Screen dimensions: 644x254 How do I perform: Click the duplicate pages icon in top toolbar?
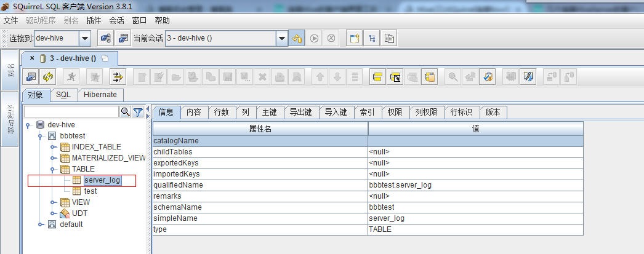point(389,39)
